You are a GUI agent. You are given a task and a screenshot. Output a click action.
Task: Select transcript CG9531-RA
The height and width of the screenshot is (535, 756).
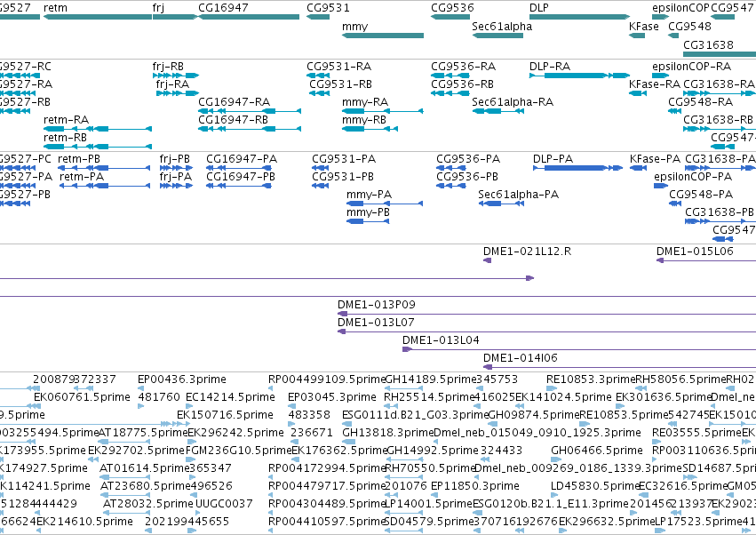coord(318,76)
